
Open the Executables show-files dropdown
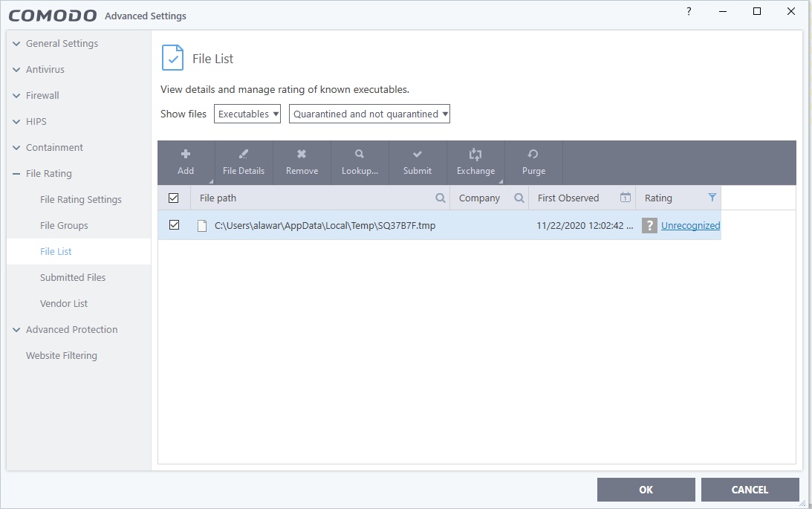(x=247, y=114)
